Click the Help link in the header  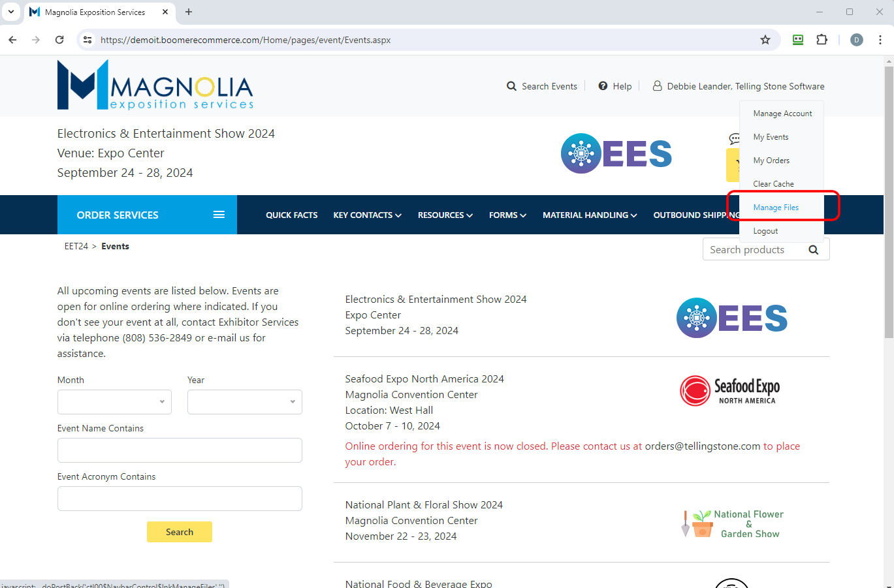click(615, 86)
